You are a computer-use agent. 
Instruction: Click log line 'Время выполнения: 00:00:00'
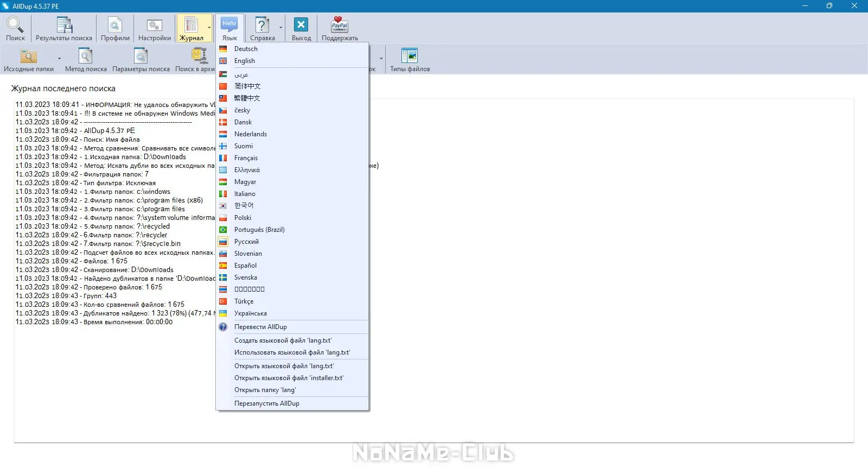click(x=94, y=322)
